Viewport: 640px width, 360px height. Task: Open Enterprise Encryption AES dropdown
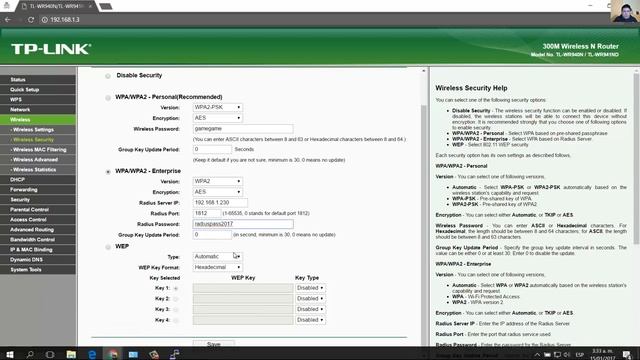(x=218, y=192)
